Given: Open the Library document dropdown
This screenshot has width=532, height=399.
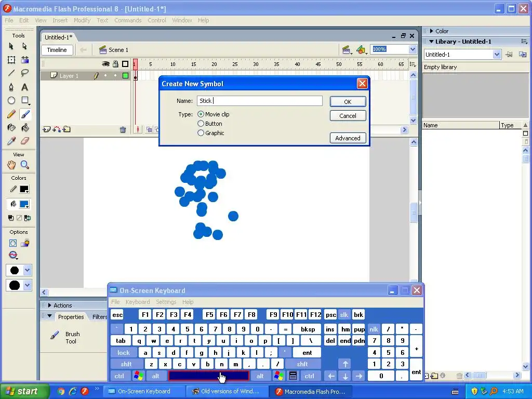Looking at the screenshot, I should tap(497, 54).
